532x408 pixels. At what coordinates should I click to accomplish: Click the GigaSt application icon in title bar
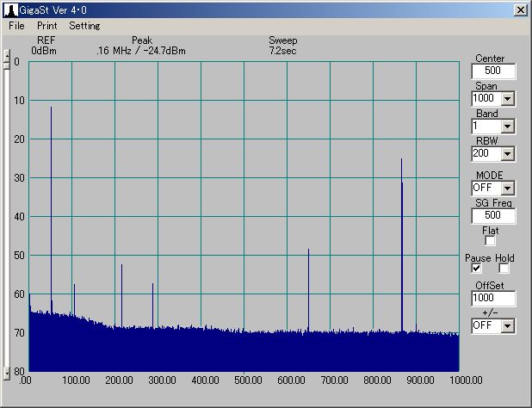9,9
